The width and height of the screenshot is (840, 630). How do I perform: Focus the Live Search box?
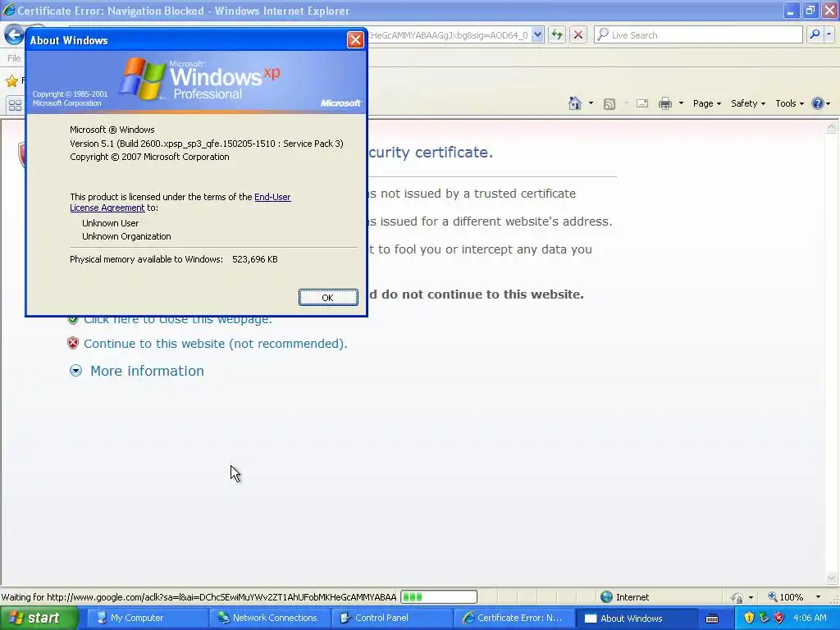click(x=699, y=34)
